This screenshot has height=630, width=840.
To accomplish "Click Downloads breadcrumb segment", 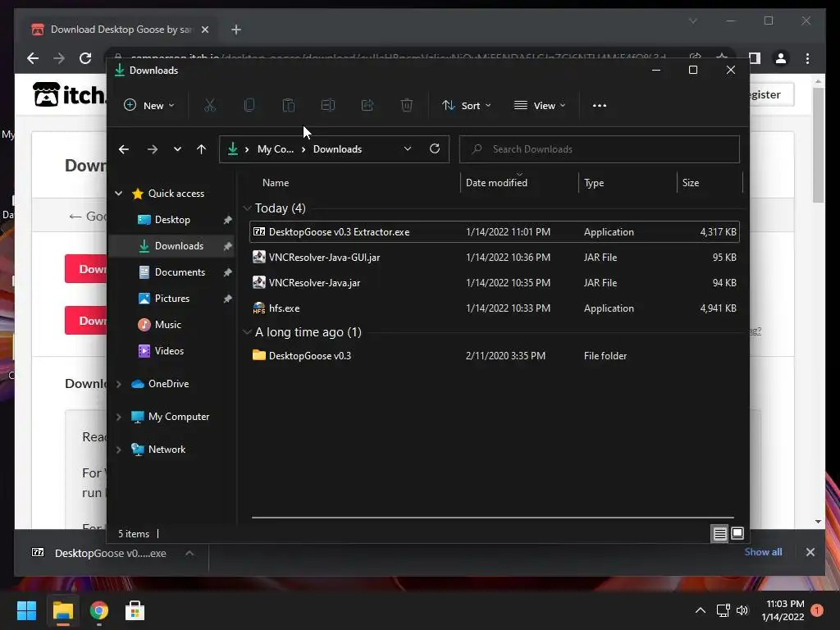I will point(337,149).
